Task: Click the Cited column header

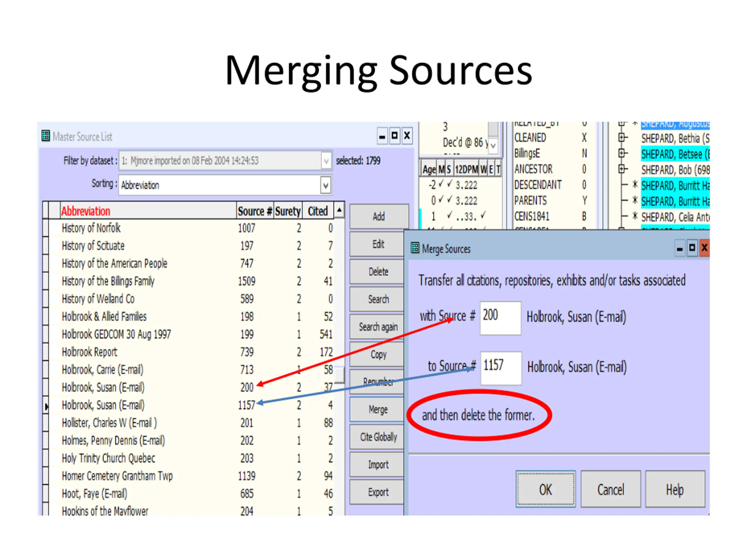Action: 318,211
